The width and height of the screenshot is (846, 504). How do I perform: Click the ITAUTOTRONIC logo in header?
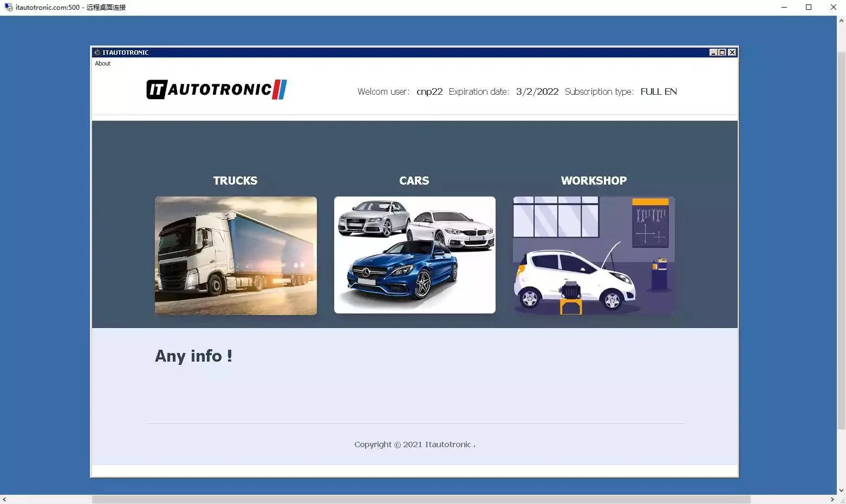[217, 89]
